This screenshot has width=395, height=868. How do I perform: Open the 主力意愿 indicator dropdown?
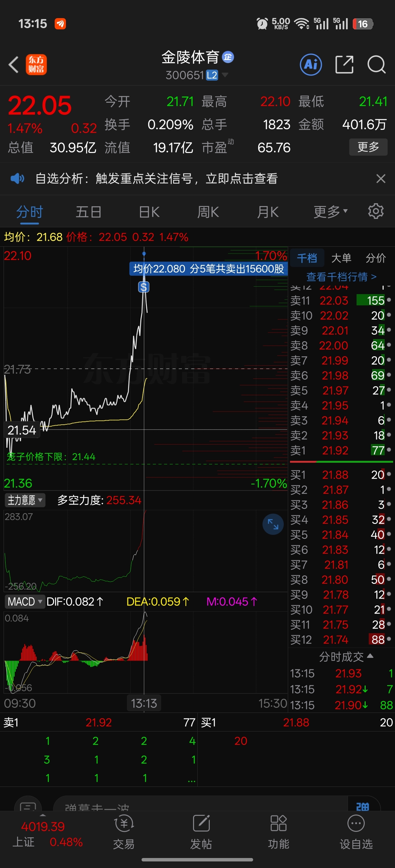pos(25,500)
